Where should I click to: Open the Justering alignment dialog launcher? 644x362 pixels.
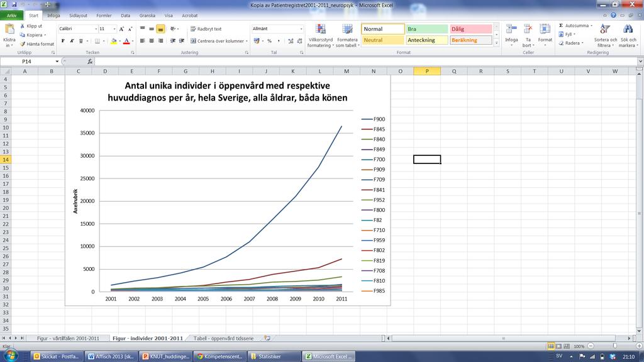247,53
